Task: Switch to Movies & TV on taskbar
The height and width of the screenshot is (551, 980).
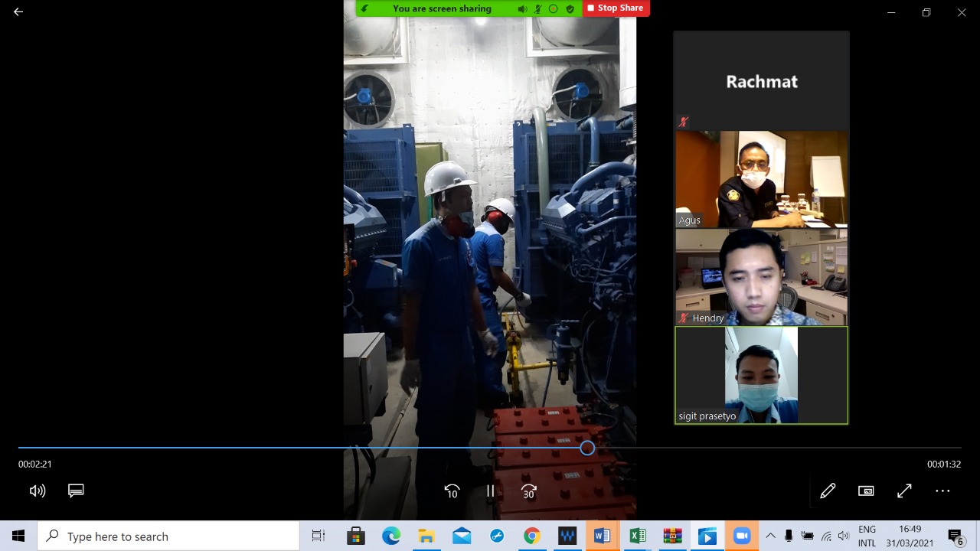Action: coord(708,536)
